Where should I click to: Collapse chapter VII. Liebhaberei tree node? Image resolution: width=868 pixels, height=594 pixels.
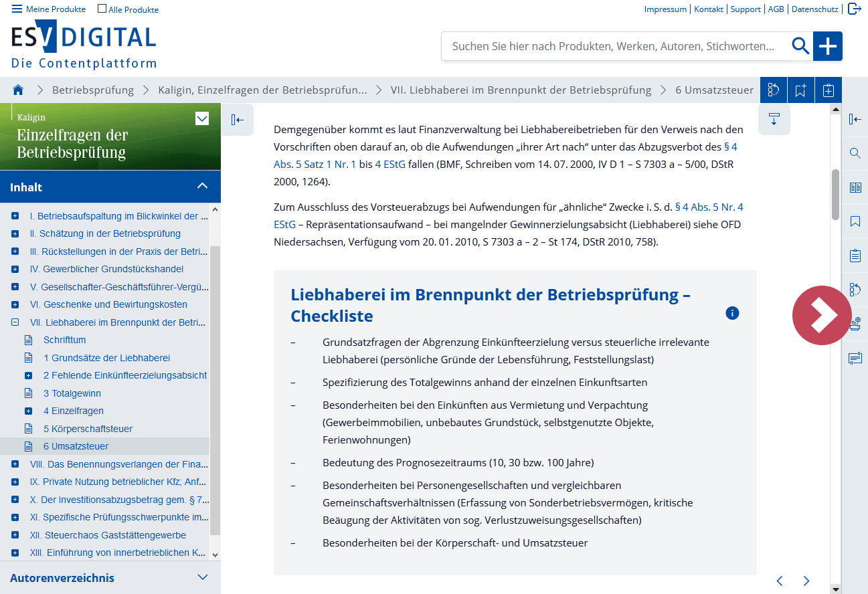(15, 322)
